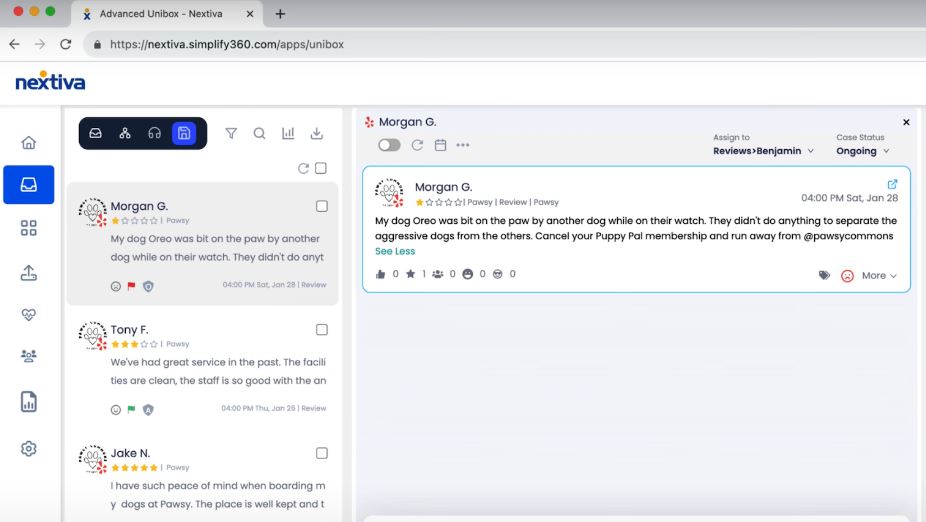Open the heart pulse icon in sidebar
926x522 pixels.
point(28,315)
